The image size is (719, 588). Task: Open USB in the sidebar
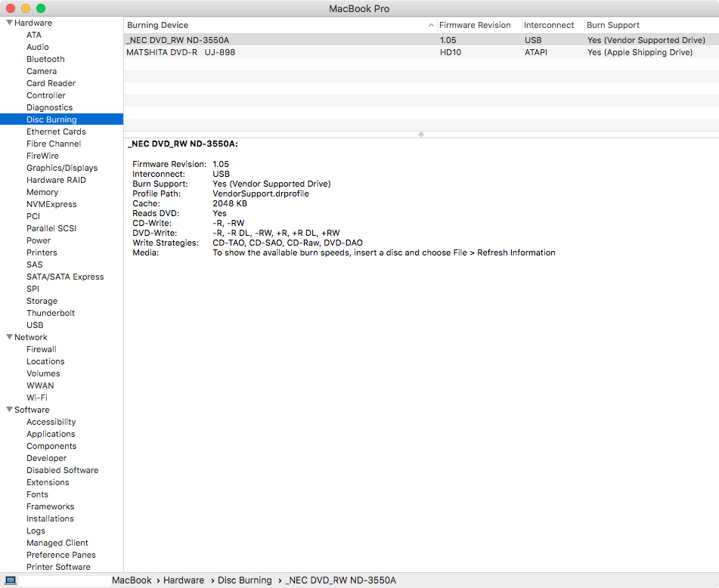[x=35, y=325]
